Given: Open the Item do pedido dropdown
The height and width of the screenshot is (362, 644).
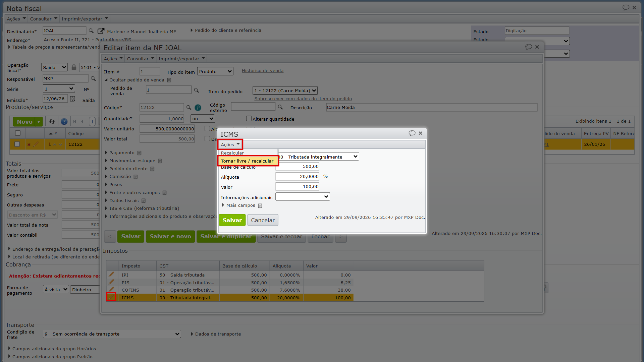Looking at the screenshot, I should coord(285,90).
